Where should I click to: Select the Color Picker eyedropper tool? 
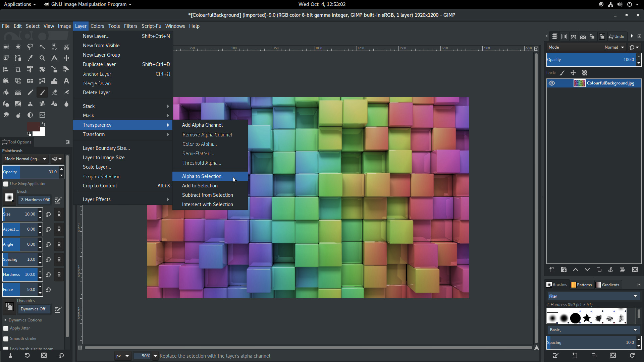(x=30, y=58)
